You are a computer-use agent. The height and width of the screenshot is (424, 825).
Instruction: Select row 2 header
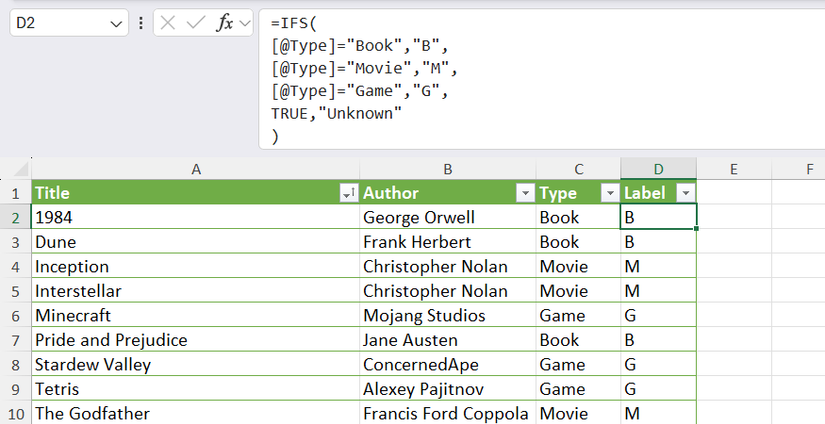click(15, 217)
